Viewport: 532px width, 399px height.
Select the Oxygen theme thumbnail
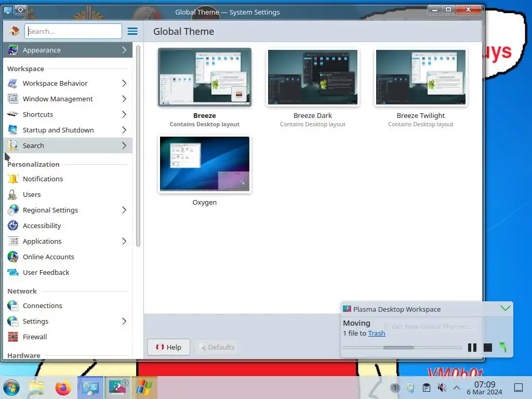(x=205, y=164)
